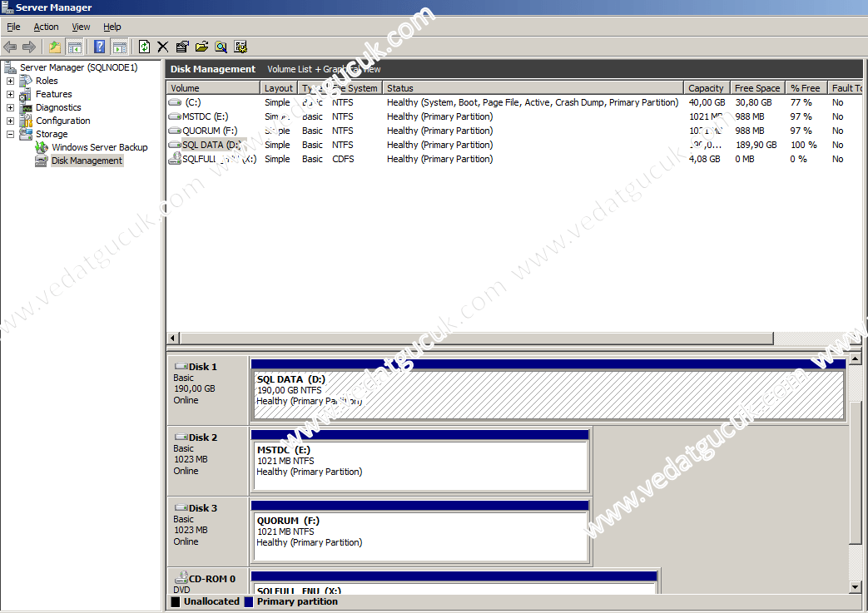Click the graphical view scroll-down arrow

(x=856, y=587)
